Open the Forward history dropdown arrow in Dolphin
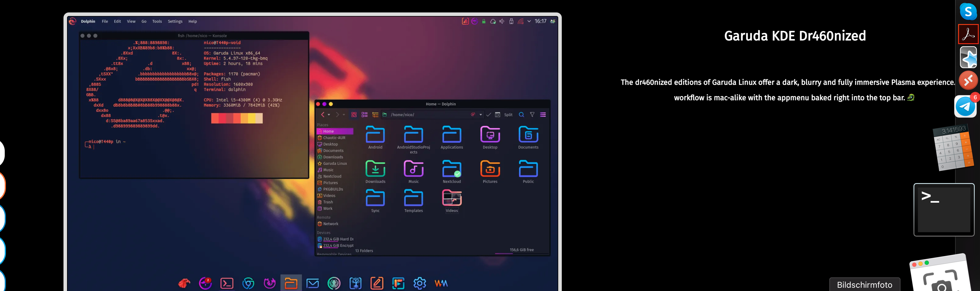 [x=344, y=115]
